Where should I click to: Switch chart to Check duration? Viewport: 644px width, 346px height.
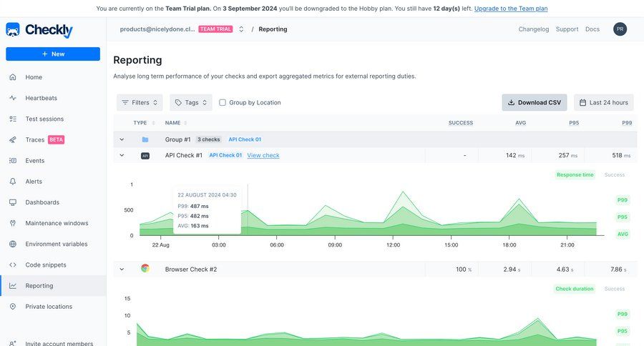tap(574, 289)
